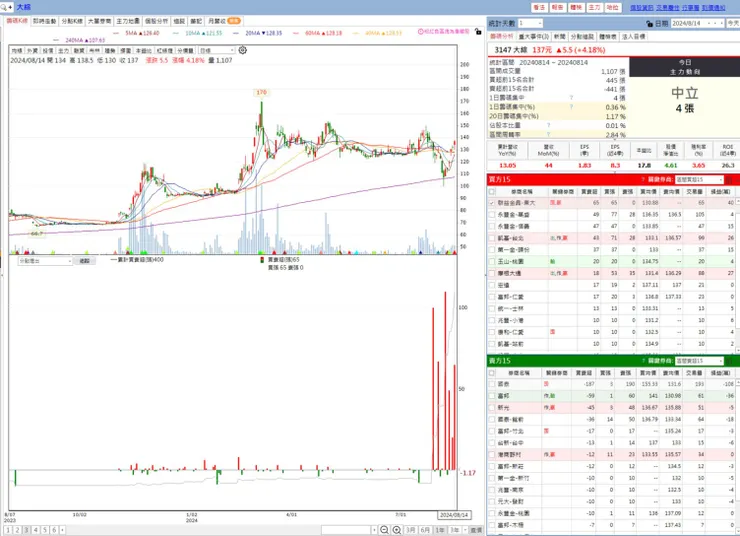Open help icon for 1日籌碼集中 張 row

click(571, 98)
